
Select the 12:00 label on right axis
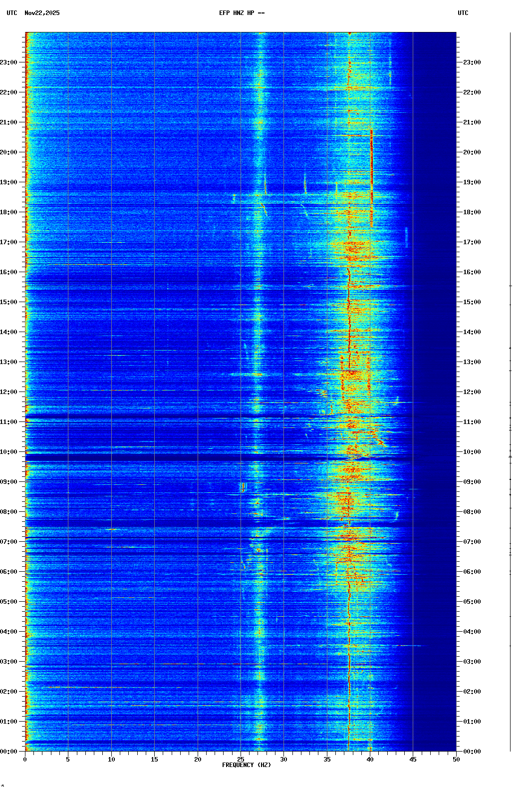coord(472,392)
